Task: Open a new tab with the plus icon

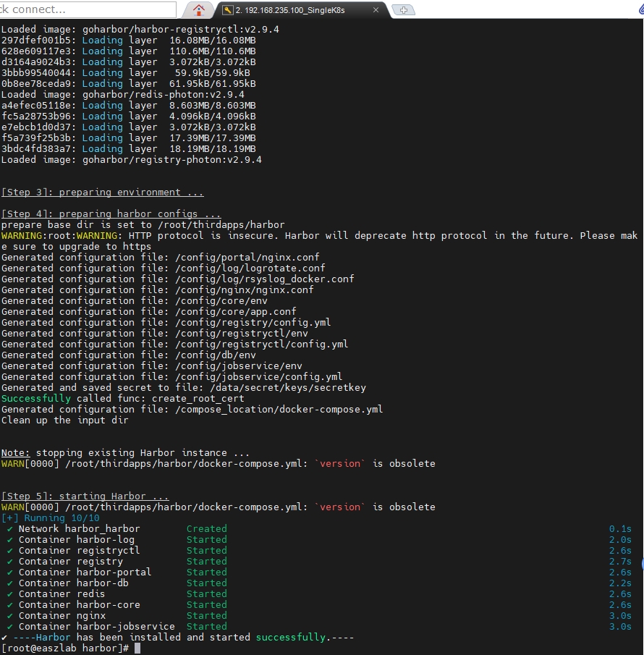Action: click(403, 10)
